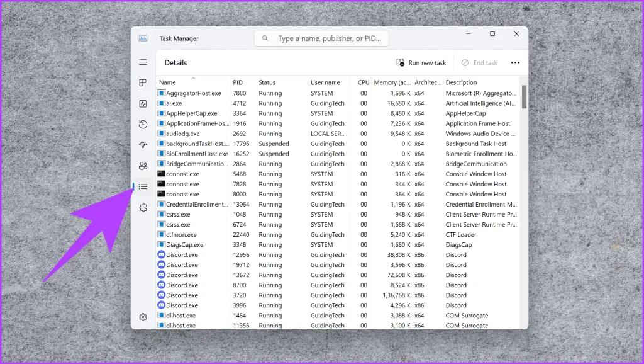The width and height of the screenshot is (644, 364).
Task: Open the Performance page icon
Action: pyautogui.click(x=143, y=103)
